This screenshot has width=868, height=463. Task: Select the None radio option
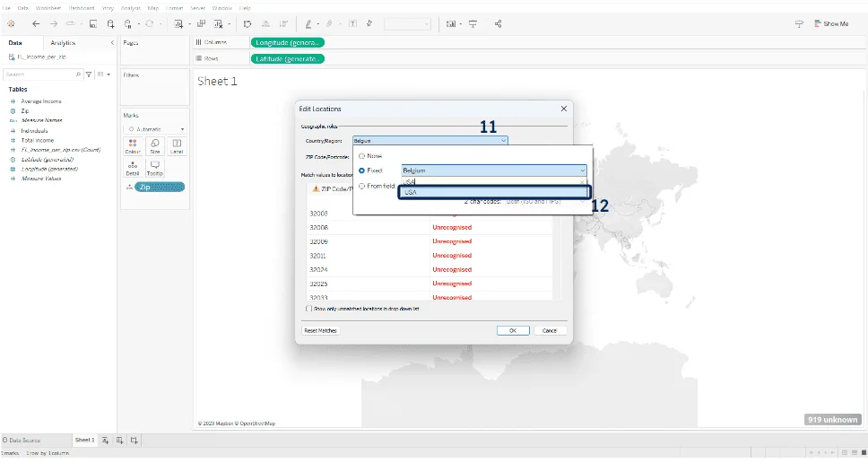(x=361, y=156)
